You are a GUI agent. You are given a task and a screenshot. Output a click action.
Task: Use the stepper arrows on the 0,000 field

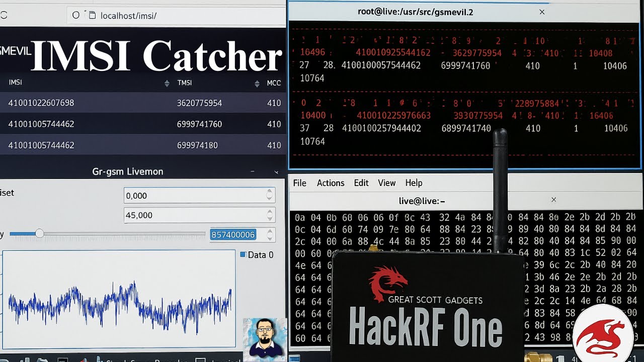270,196
